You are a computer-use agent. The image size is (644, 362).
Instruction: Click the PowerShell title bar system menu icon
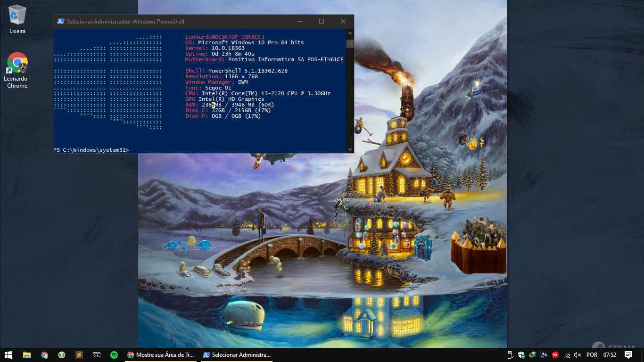click(60, 21)
